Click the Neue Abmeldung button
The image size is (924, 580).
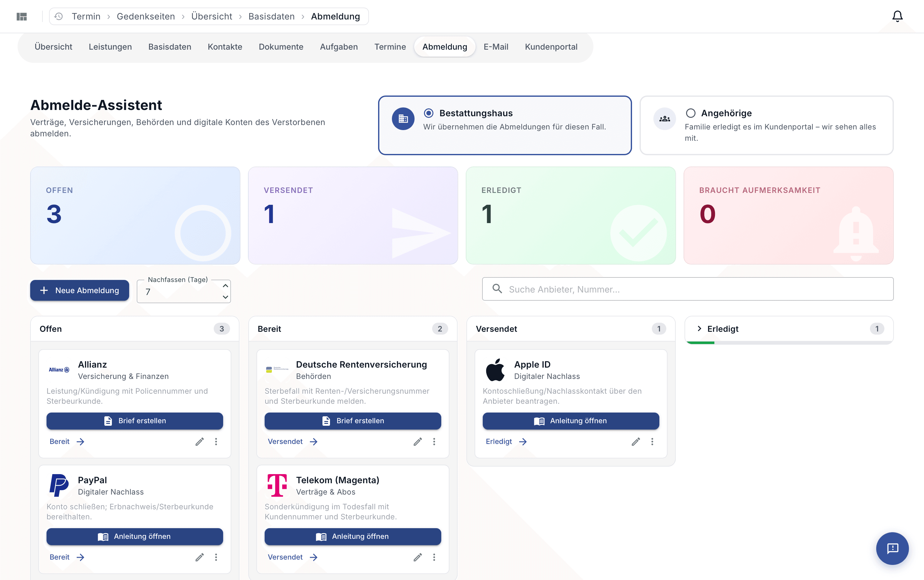pyautogui.click(x=80, y=290)
